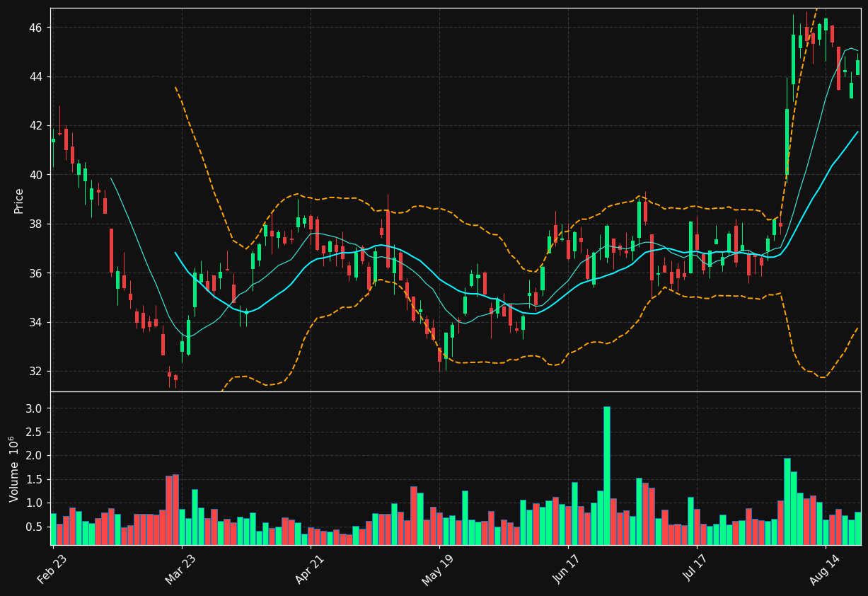The height and width of the screenshot is (596, 868).
Task: Click the Volume 10⁶ axis title
Action: click(x=14, y=469)
